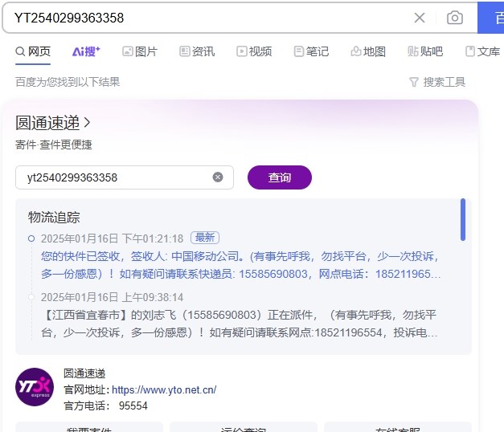504x432 pixels.
Task: Open 搜索工具 filter options
Action: coord(437,82)
